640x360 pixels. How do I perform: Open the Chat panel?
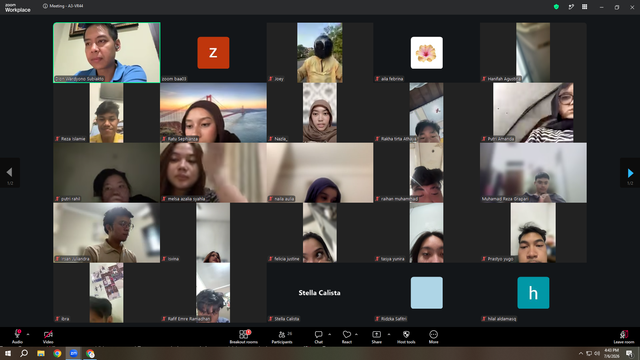[x=318, y=337]
